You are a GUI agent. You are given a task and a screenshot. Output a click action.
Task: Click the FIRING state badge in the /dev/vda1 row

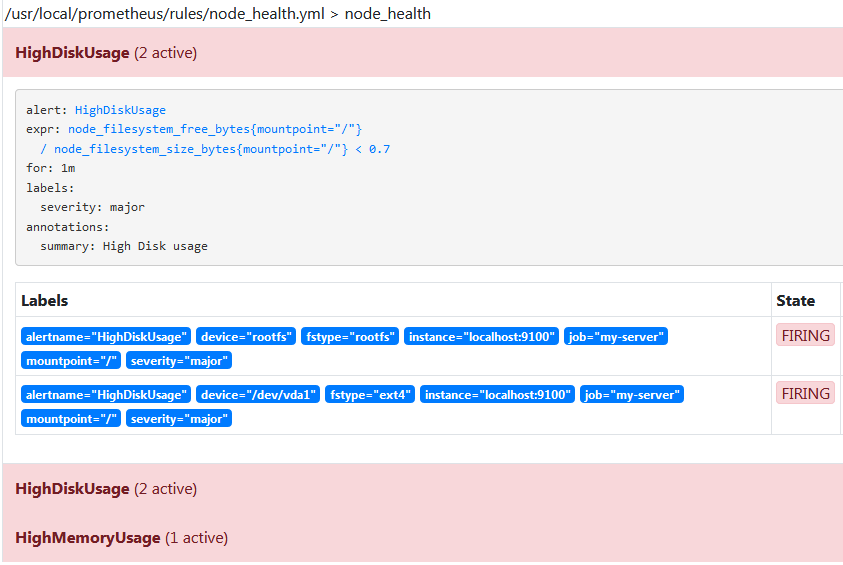(805, 394)
